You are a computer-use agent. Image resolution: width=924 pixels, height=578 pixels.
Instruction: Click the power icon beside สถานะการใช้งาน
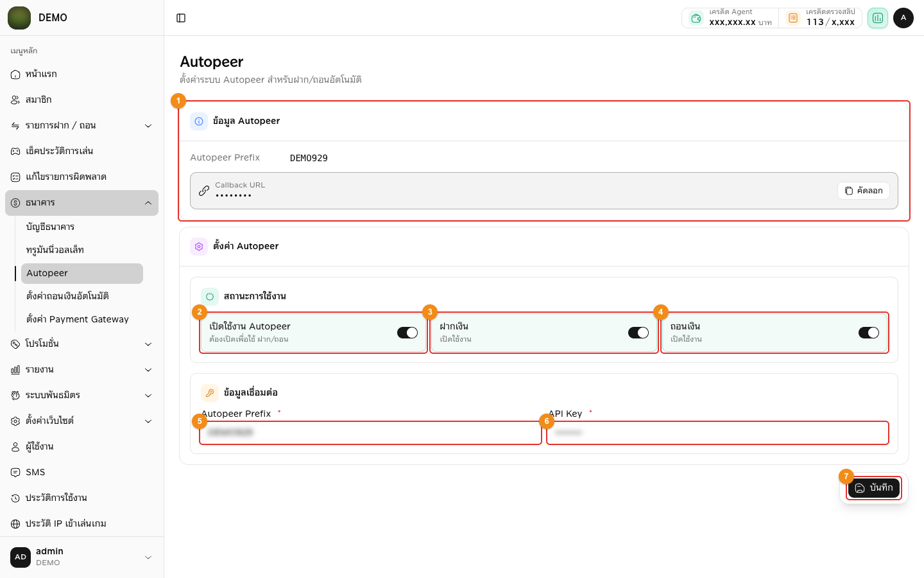(x=210, y=297)
